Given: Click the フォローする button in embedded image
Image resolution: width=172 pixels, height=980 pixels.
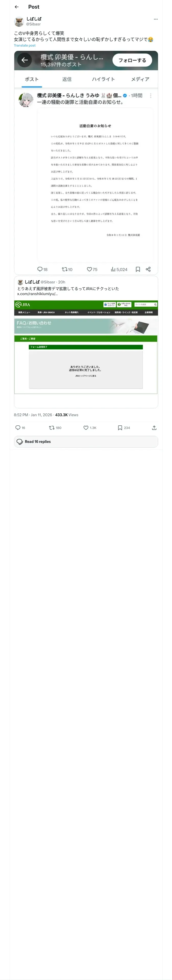Looking at the screenshot, I should (x=132, y=60).
